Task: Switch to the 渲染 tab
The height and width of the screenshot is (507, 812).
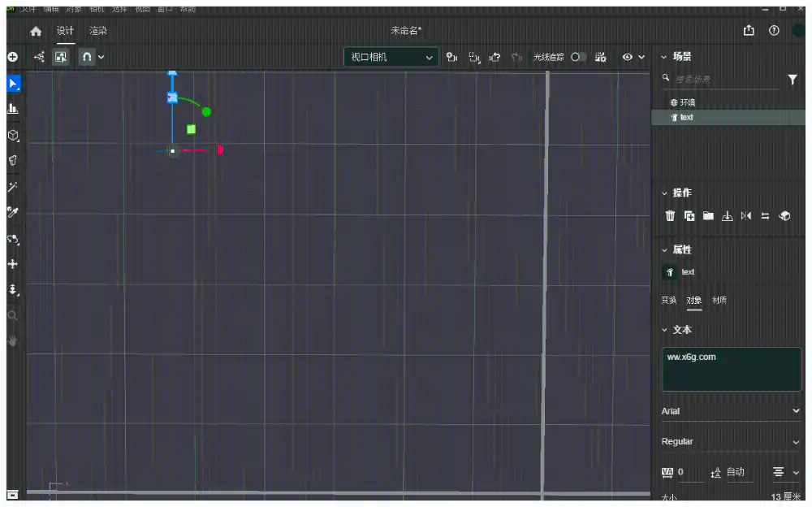Action: point(98,31)
